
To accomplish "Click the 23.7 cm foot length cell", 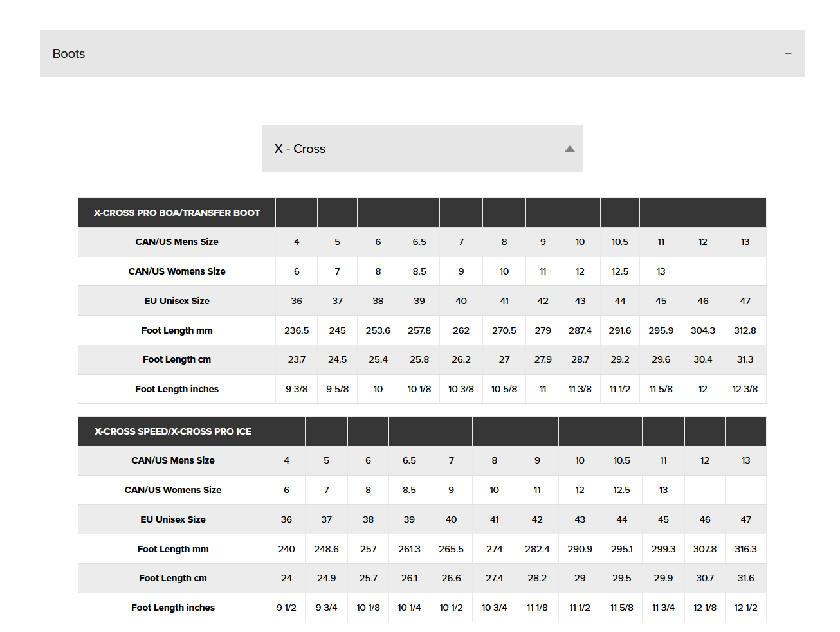I will [297, 359].
